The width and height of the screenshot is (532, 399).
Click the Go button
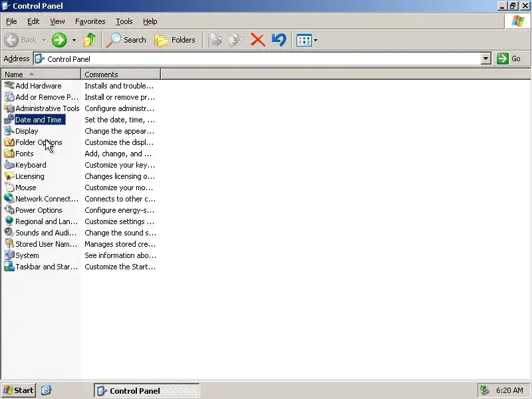(x=509, y=59)
